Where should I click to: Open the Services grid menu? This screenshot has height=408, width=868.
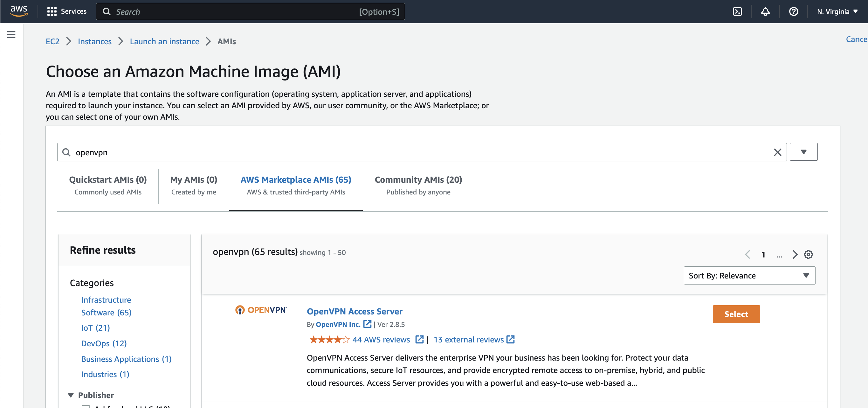pyautogui.click(x=67, y=11)
